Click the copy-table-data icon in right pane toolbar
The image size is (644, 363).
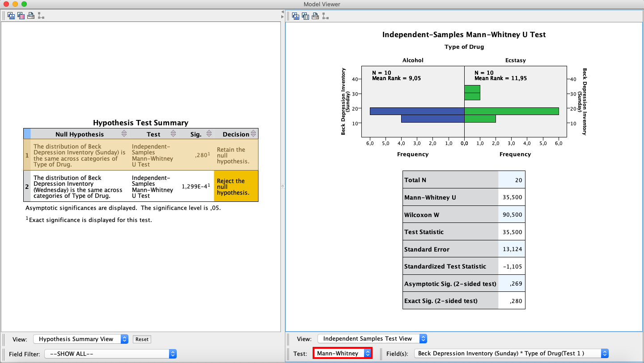click(305, 16)
